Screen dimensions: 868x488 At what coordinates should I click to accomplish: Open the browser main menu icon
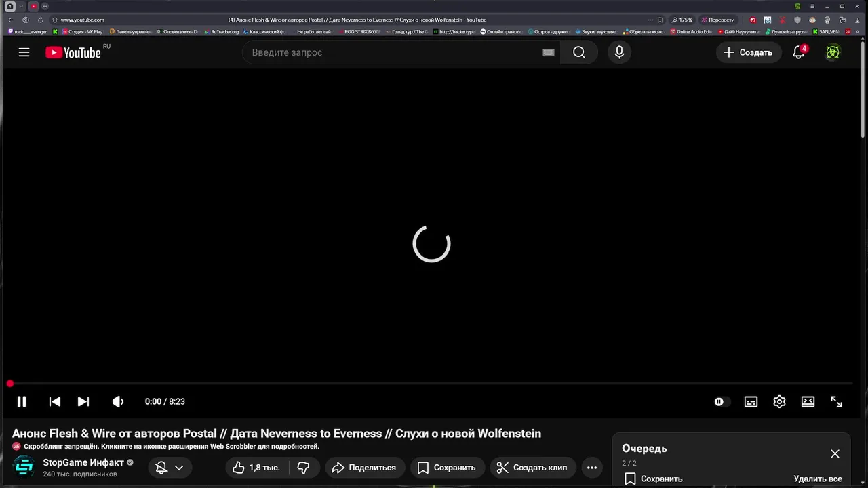click(812, 6)
